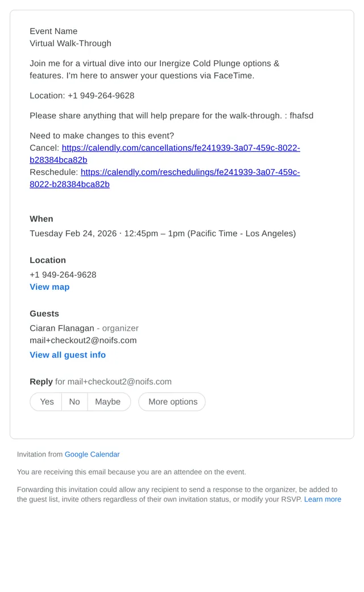The height and width of the screenshot is (592, 364).
Task: Click the View map link
Action: [x=49, y=287]
